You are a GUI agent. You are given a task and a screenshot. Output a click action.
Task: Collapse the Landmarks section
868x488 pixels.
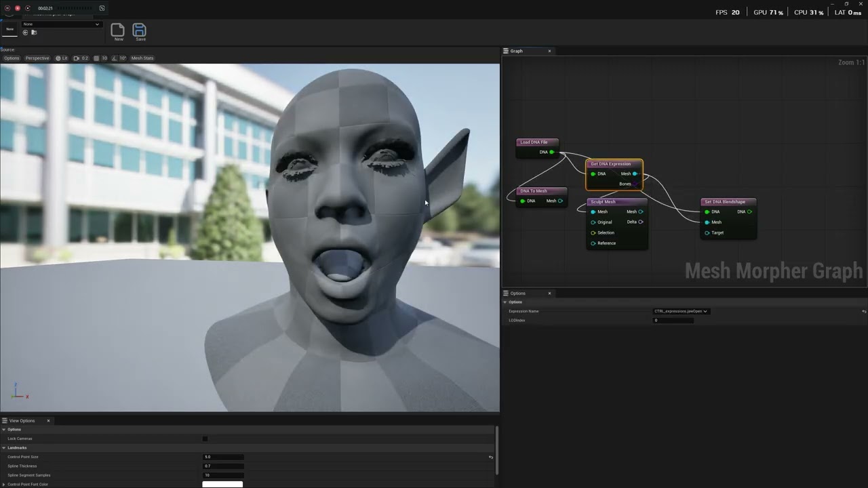(3, 448)
